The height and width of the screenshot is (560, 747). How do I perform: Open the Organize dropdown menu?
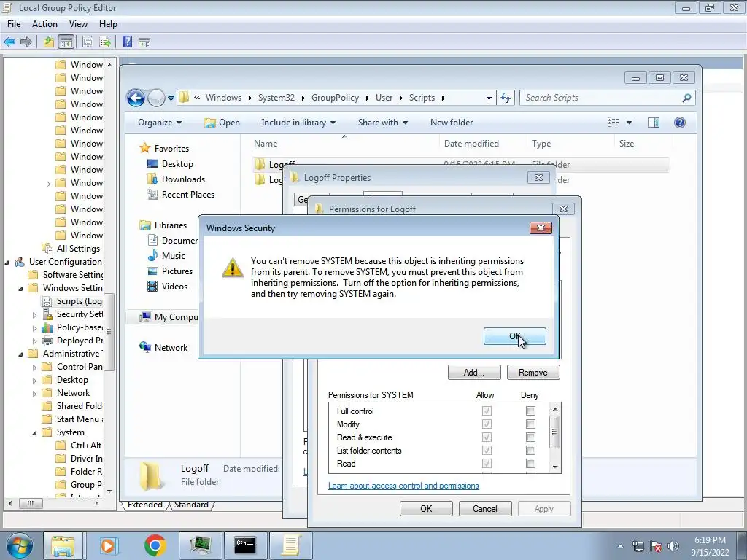[160, 122]
